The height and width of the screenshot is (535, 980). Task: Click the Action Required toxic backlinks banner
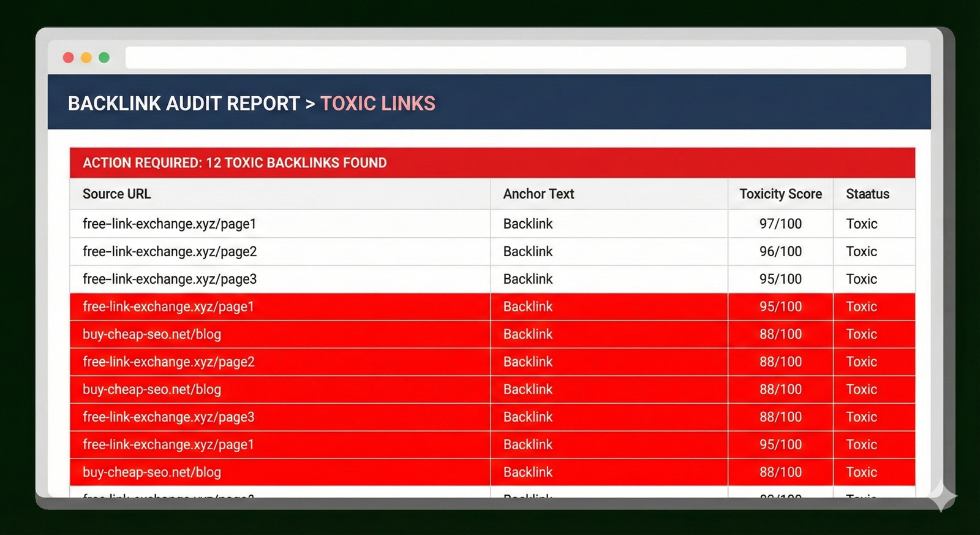pos(235,163)
